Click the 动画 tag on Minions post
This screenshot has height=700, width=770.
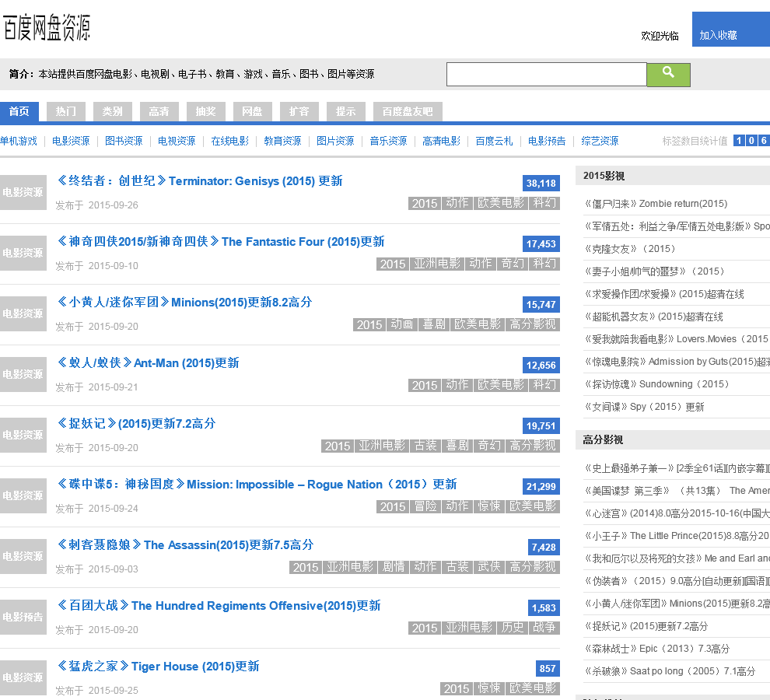click(x=401, y=324)
